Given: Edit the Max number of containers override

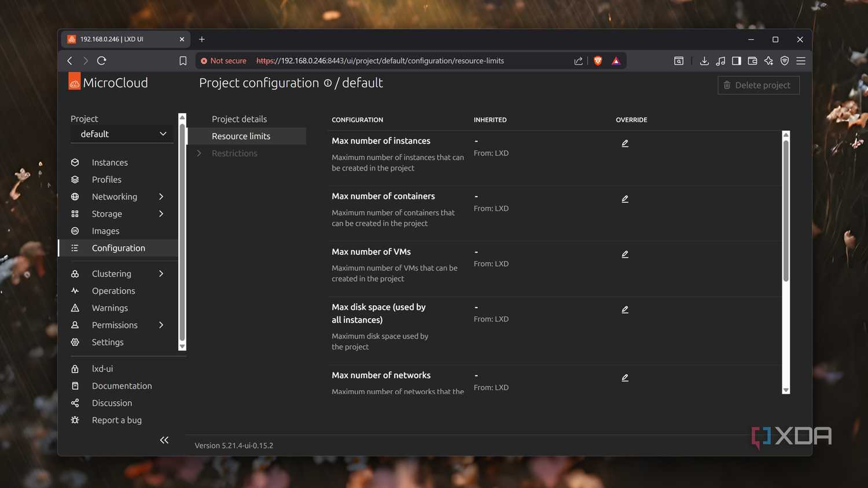Looking at the screenshot, I should 625,199.
